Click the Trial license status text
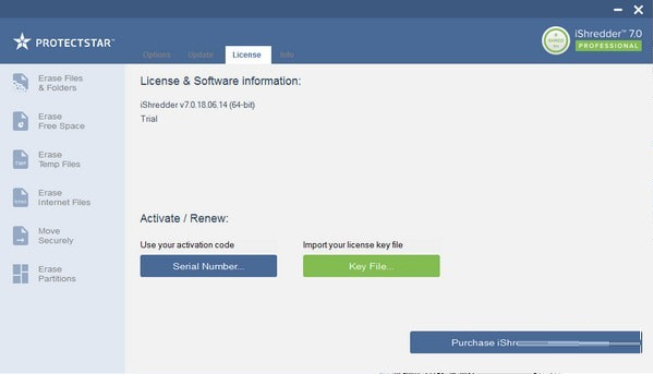Image resolution: width=653 pixels, height=377 pixels. click(x=149, y=119)
